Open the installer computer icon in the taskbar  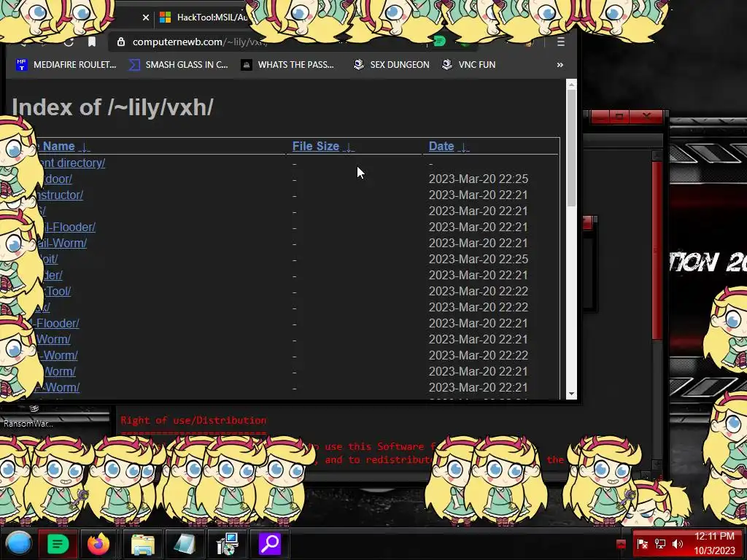[228, 544]
